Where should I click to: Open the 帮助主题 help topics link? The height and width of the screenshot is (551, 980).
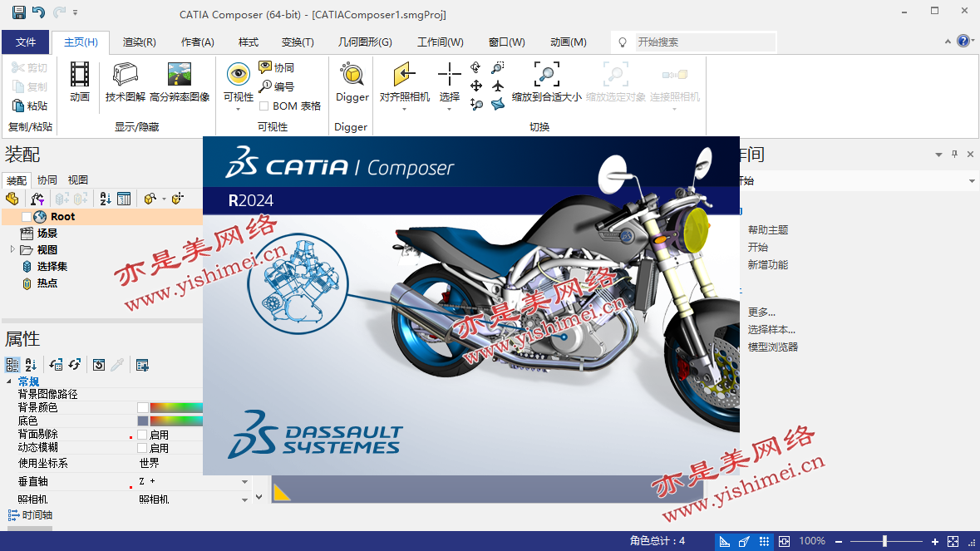pos(767,230)
